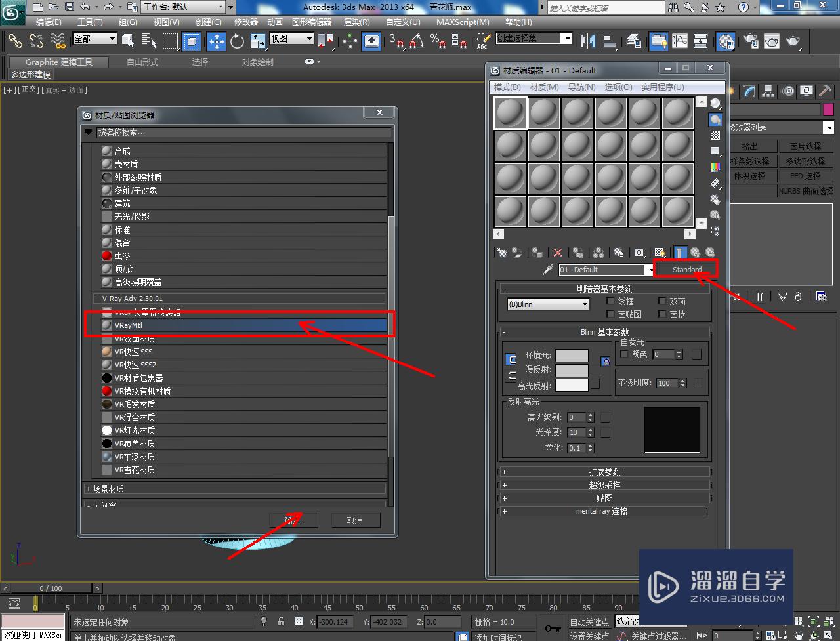
Task: Select the first material sample slot
Action: tap(511, 113)
